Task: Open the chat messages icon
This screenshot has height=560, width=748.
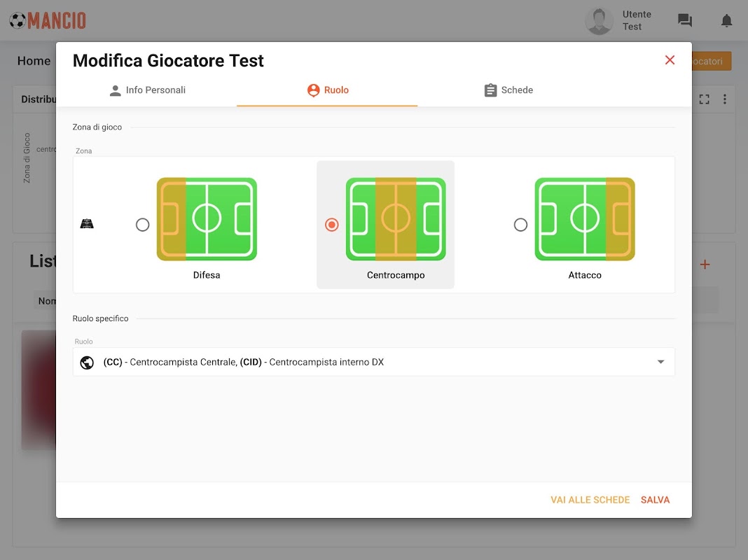Action: 684,20
